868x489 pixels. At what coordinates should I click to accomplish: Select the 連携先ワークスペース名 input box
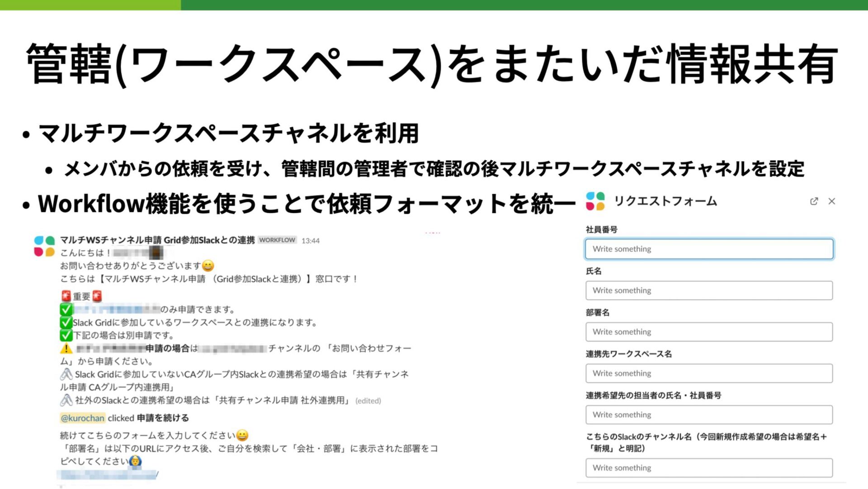[709, 373]
